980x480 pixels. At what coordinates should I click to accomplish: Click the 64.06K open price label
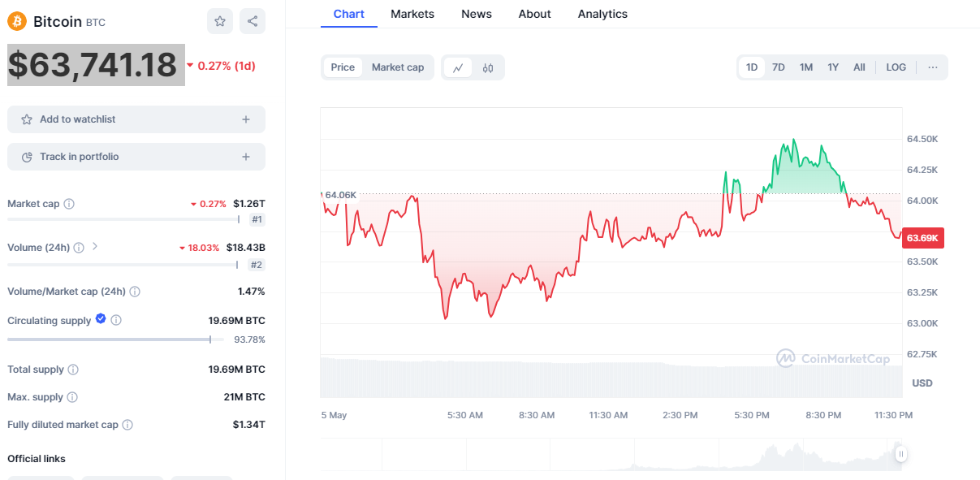click(340, 195)
